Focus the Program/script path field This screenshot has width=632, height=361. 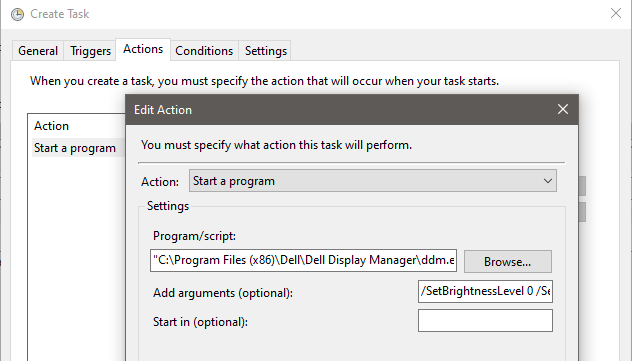click(303, 260)
